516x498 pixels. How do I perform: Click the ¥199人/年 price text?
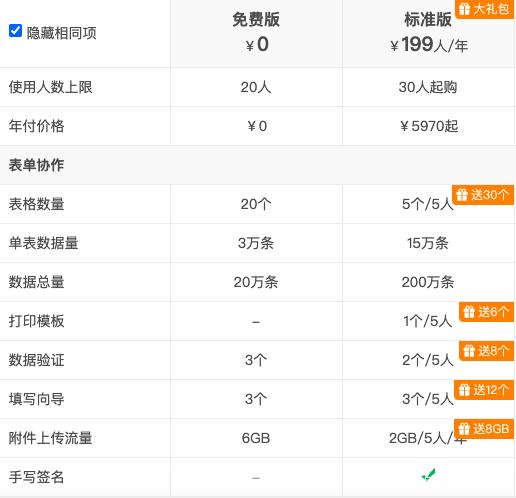(429, 45)
